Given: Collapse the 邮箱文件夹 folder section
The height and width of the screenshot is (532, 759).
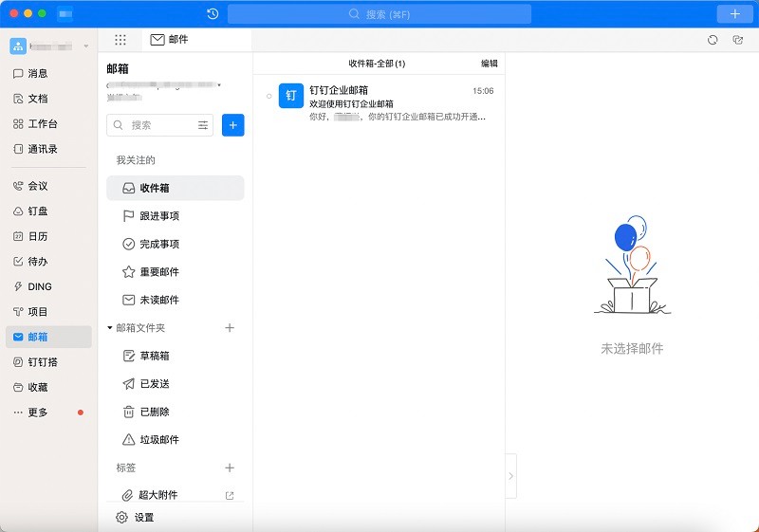Looking at the screenshot, I should 110,328.
